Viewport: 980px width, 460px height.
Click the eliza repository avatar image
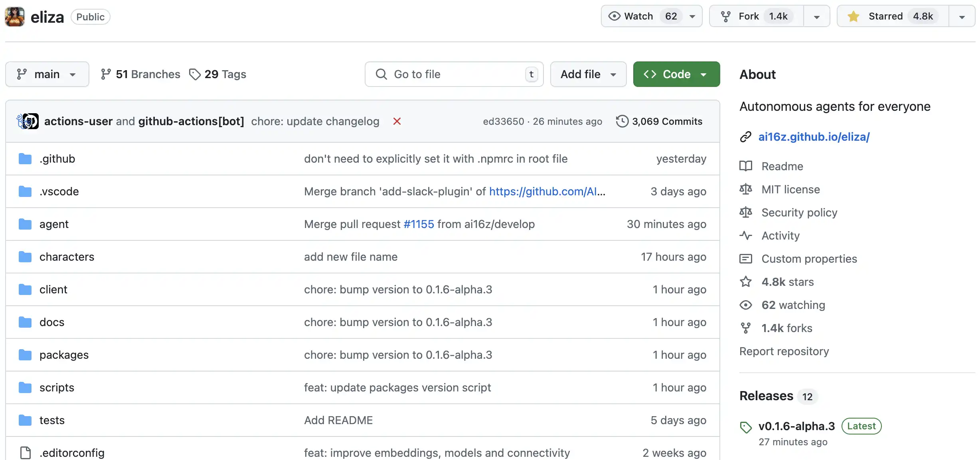pyautogui.click(x=15, y=17)
